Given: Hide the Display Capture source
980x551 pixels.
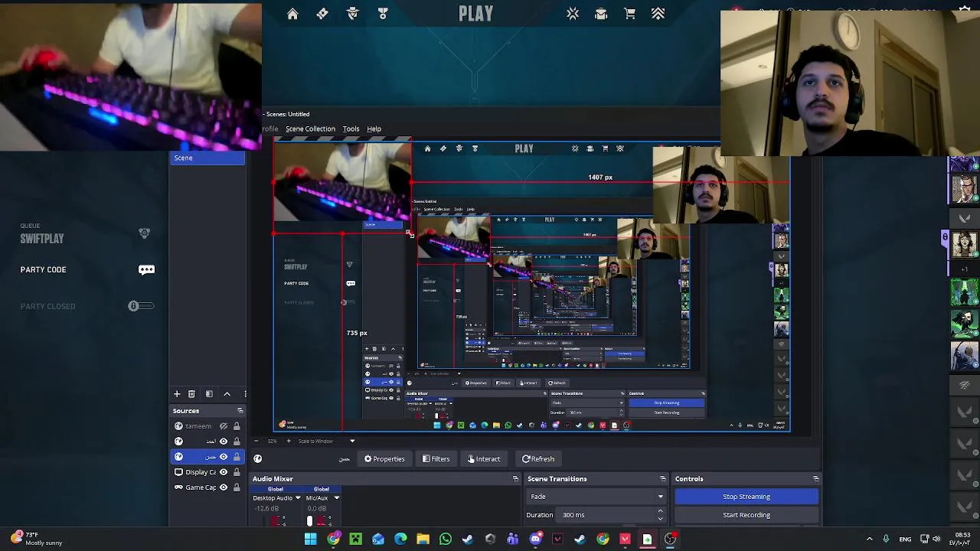Looking at the screenshot, I should [224, 472].
